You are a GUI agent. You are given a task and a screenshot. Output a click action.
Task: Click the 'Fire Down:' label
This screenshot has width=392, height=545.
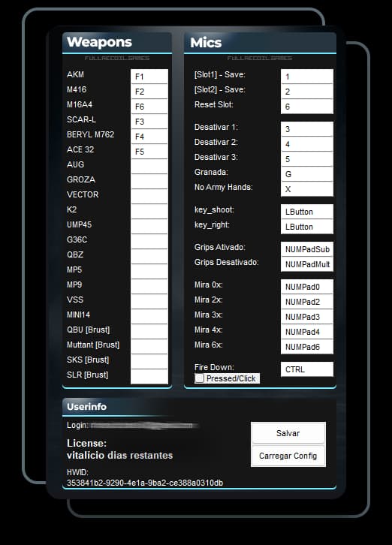coord(214,367)
